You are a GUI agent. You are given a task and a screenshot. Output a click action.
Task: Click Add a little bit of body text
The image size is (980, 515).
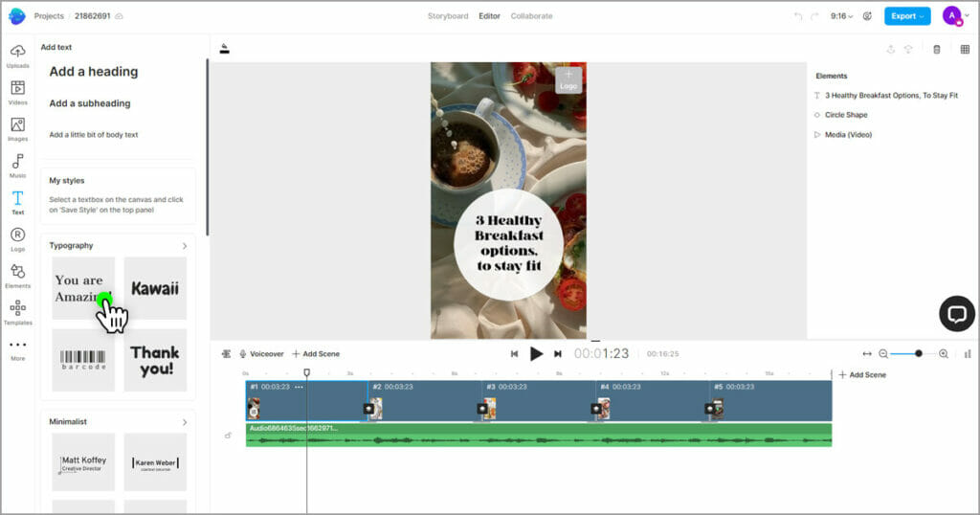click(x=94, y=134)
